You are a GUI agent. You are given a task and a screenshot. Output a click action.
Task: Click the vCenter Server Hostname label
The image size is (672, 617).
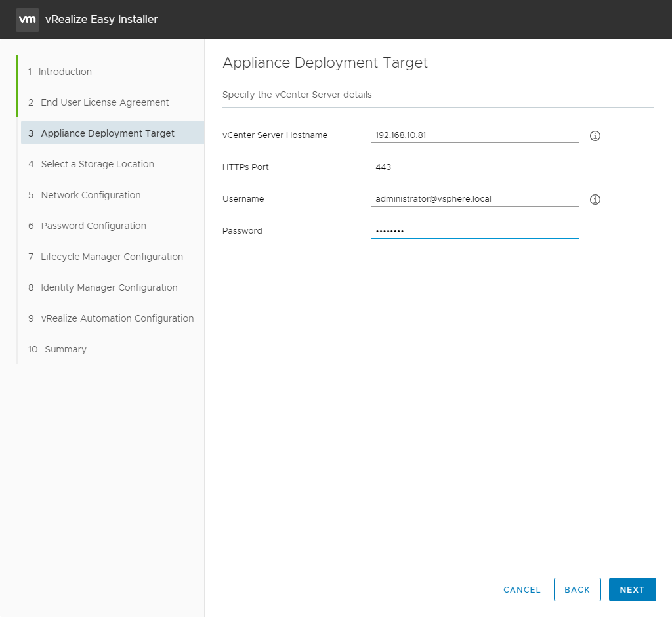(x=275, y=135)
